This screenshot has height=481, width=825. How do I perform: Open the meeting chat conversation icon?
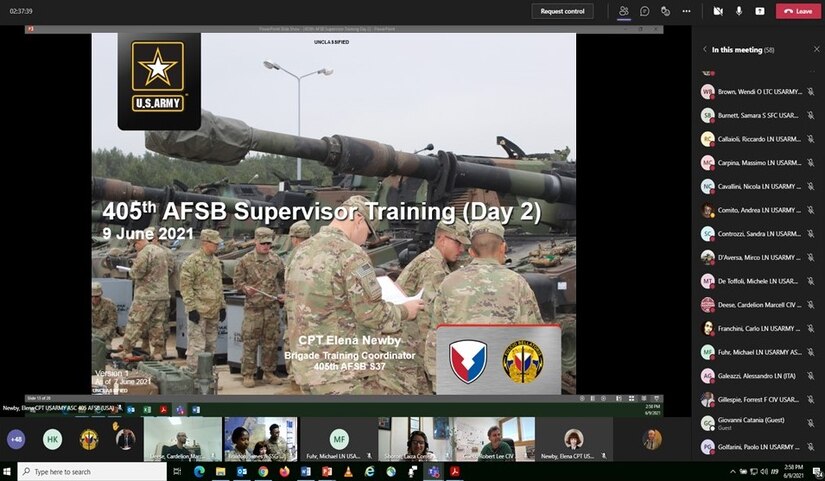pyautogui.click(x=645, y=11)
